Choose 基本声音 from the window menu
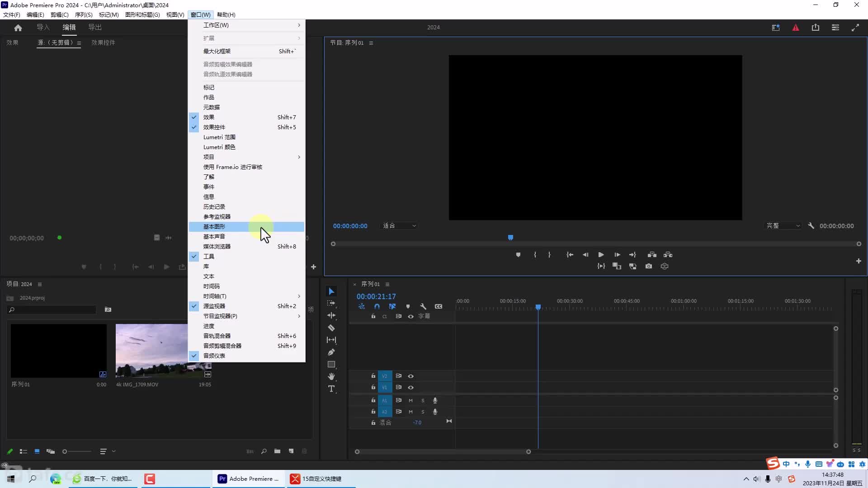This screenshot has height=488, width=868. click(x=247, y=236)
